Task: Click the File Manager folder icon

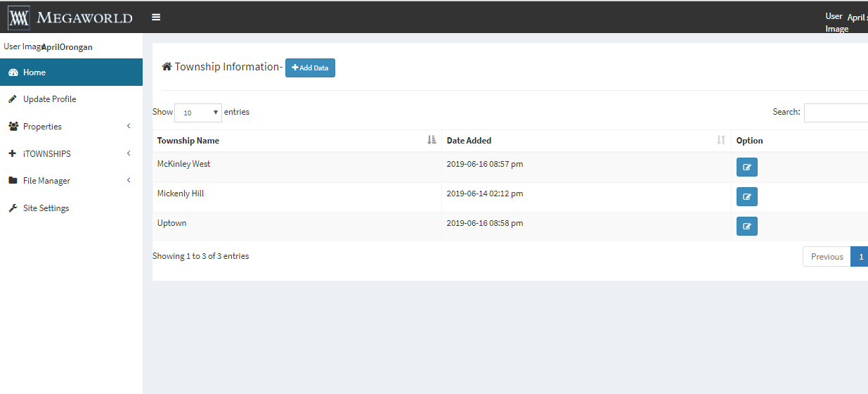Action: pyautogui.click(x=13, y=181)
